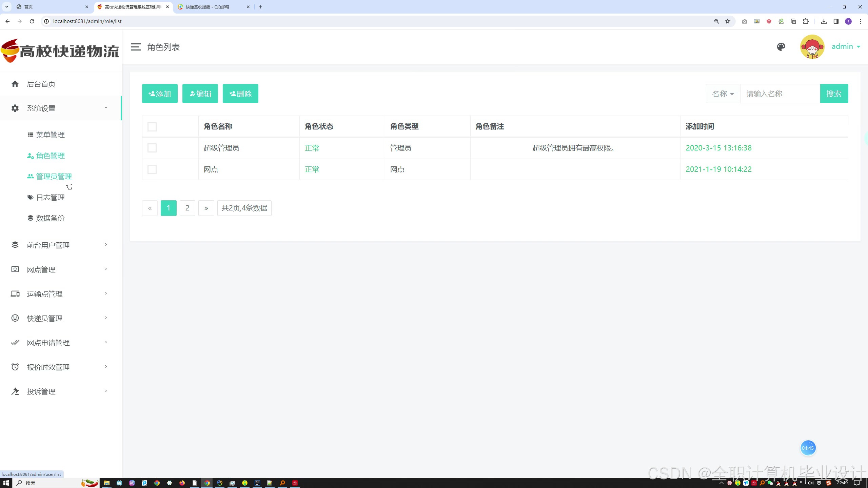
Task: Bookmark this page with star icon
Action: pos(728,21)
